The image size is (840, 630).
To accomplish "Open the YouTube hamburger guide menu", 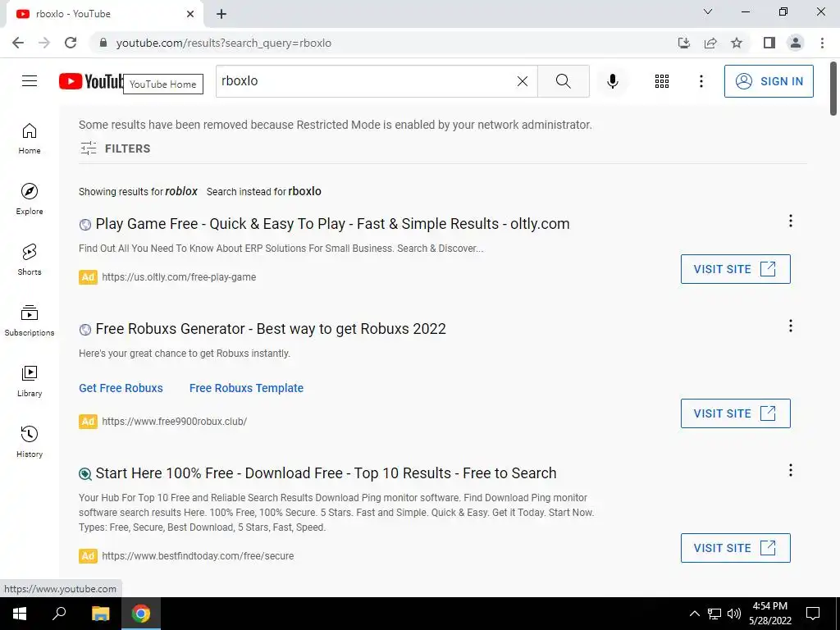I will click(30, 81).
